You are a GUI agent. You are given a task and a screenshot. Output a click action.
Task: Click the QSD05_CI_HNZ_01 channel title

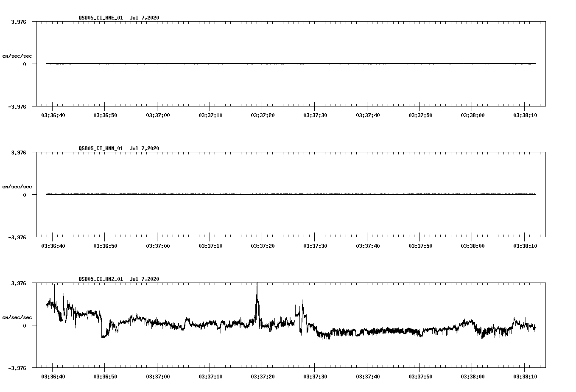[x=101, y=279]
